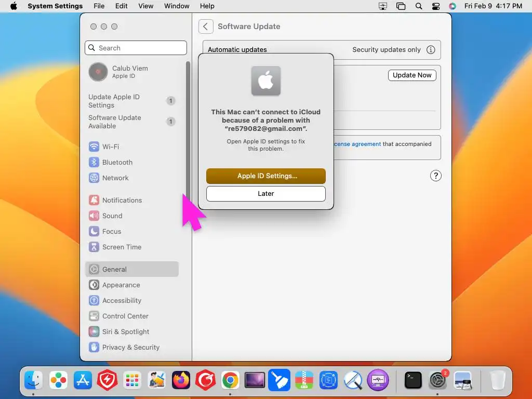Open screen mirroring menu bar icon
532x399 pixels.
click(x=383, y=6)
